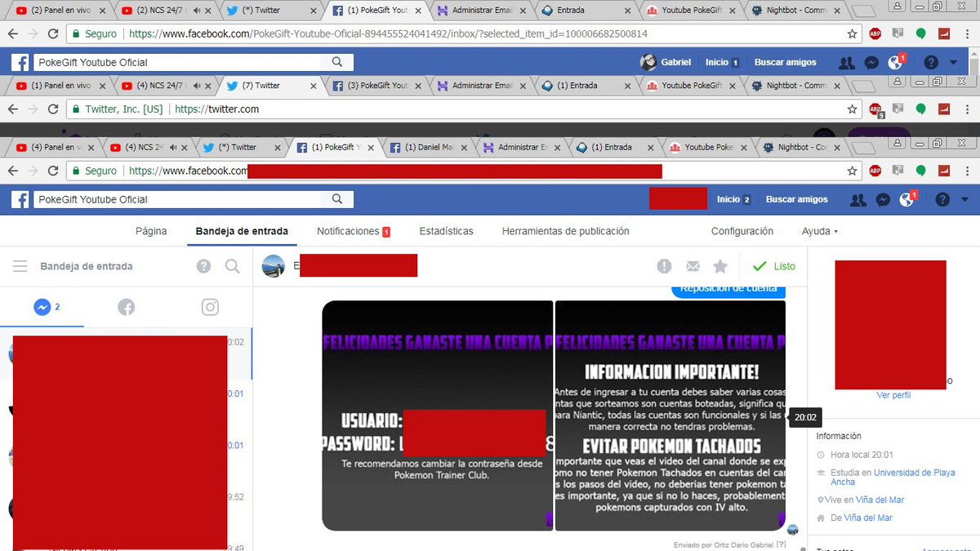Click Inicio 2 in front Facebook window

(733, 199)
